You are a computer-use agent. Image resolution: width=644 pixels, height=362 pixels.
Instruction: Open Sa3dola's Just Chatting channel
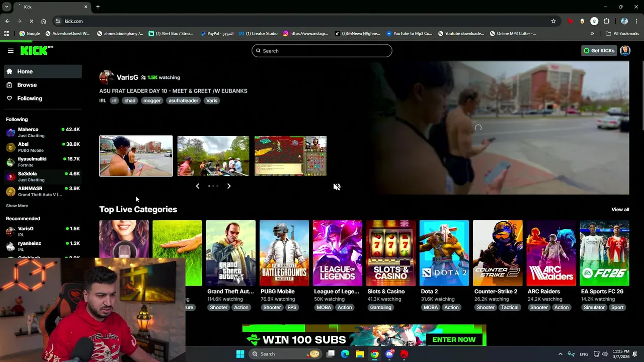(43, 176)
